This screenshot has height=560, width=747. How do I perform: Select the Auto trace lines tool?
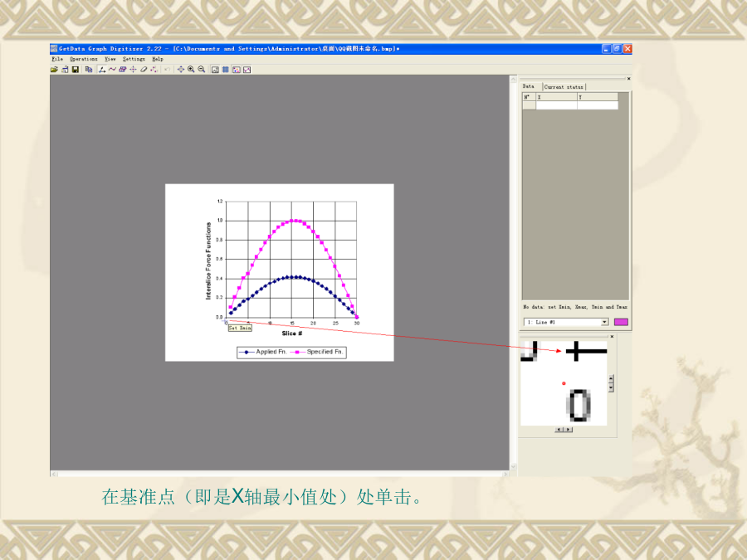pyautogui.click(x=112, y=70)
